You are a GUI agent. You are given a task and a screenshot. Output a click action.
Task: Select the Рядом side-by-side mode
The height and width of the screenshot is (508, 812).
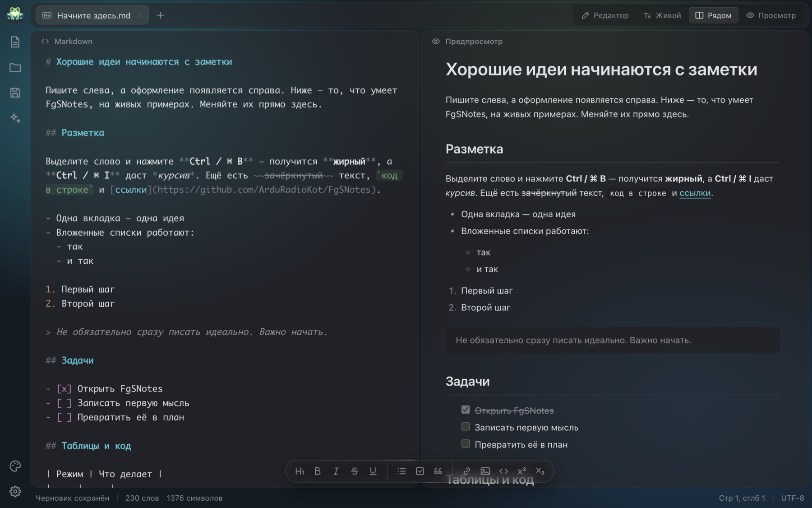coord(713,15)
